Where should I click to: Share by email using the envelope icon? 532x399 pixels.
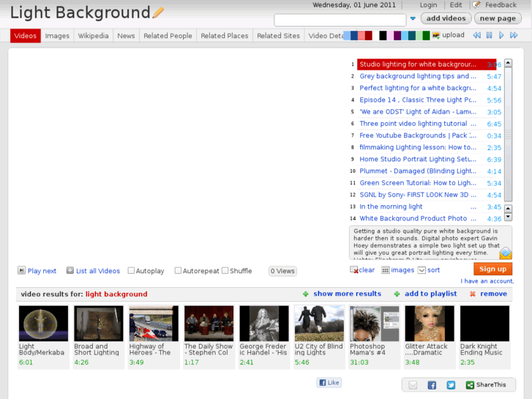tap(413, 385)
